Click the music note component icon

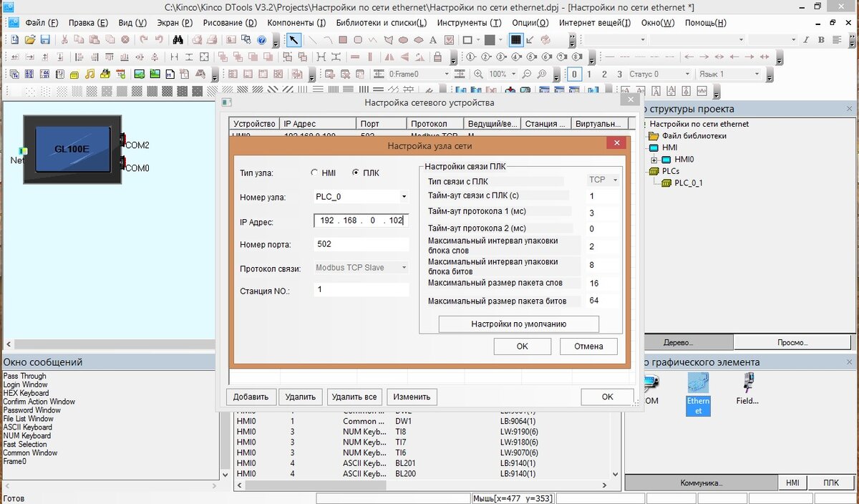pyautogui.click(x=90, y=74)
